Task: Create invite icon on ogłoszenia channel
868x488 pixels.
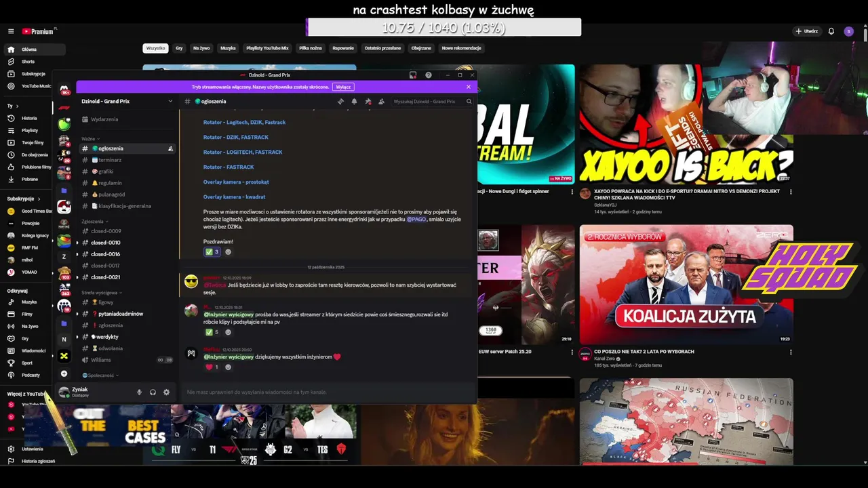Action: click(170, 148)
